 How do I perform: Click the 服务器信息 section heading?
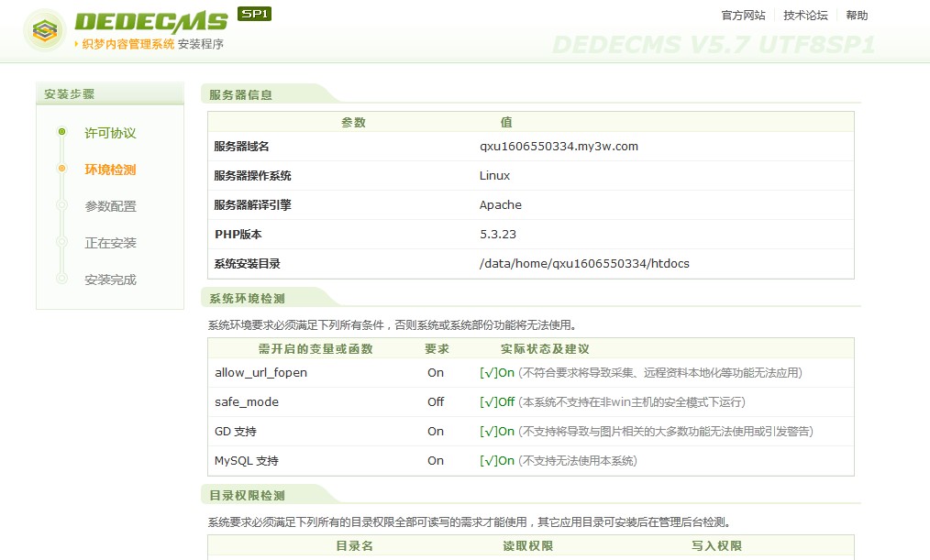coord(240,94)
